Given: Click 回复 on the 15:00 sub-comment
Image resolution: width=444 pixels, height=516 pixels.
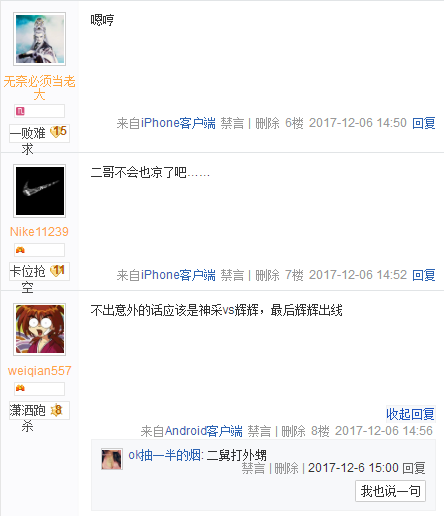Looking at the screenshot, I should point(414,468).
